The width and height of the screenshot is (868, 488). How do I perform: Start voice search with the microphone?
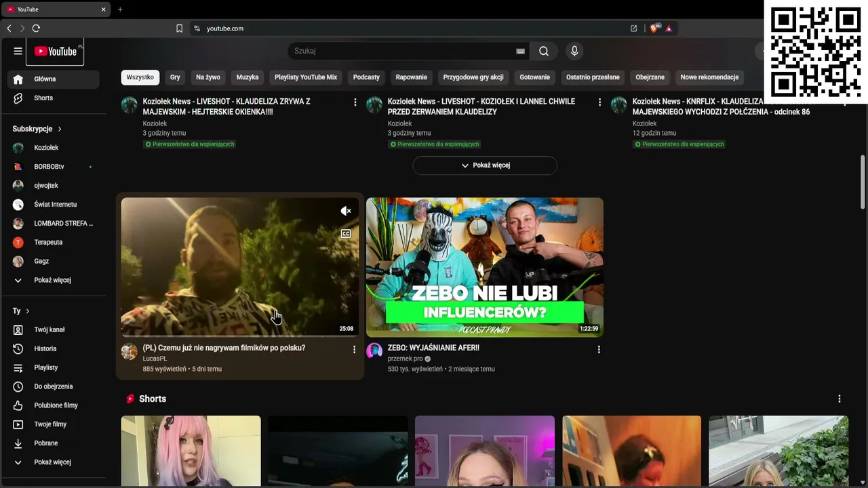[x=574, y=51]
